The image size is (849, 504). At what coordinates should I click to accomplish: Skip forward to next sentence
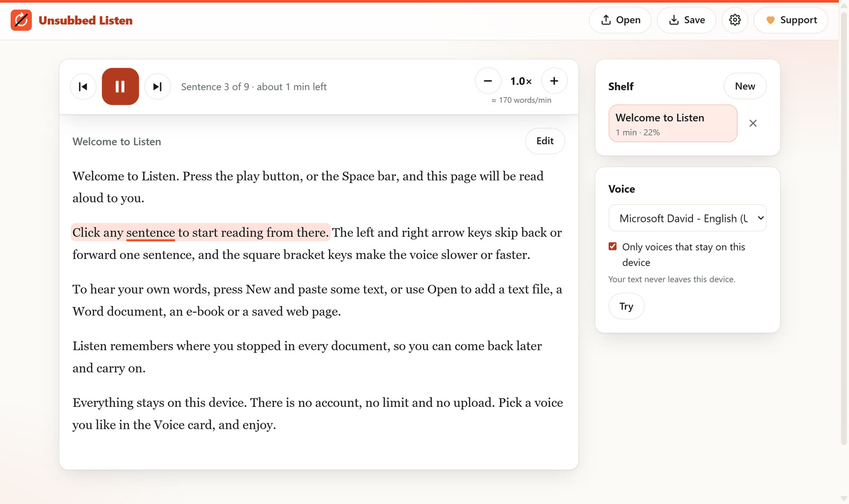point(158,86)
